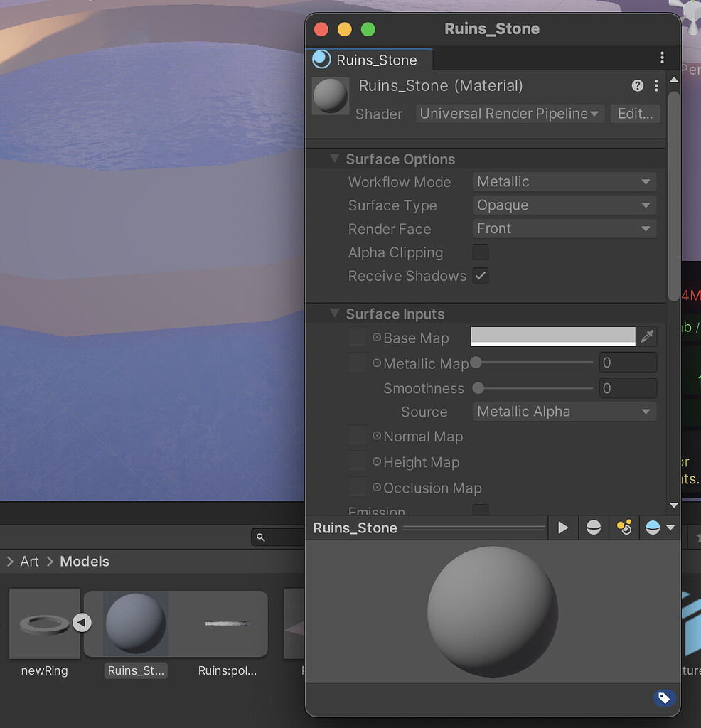
Task: Select the newRing thumbnail
Action: (44, 623)
